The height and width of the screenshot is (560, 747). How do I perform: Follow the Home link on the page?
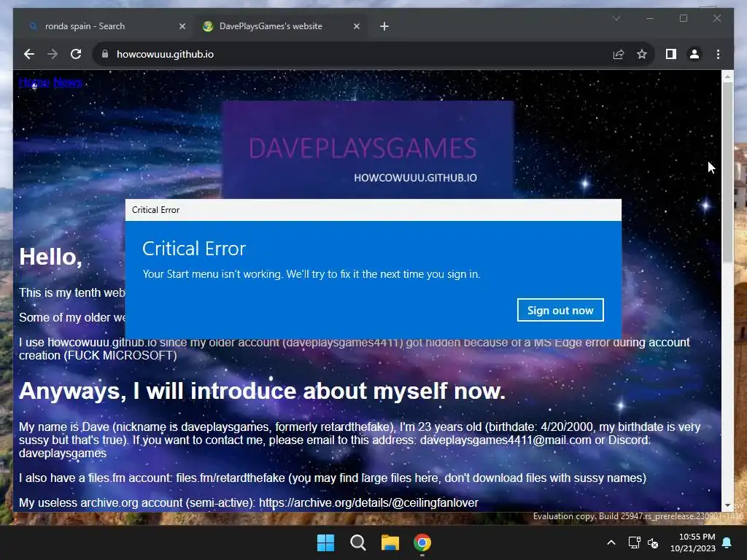coord(34,82)
